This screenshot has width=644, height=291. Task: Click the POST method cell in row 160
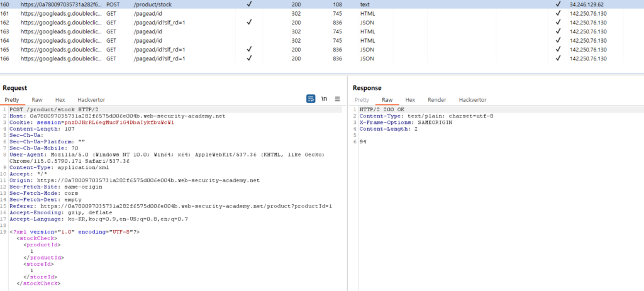(x=113, y=4)
